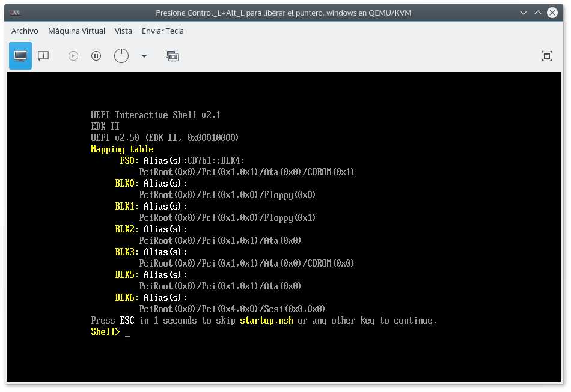Click the BLK6: label text
The image size is (571, 392).
[x=127, y=298]
